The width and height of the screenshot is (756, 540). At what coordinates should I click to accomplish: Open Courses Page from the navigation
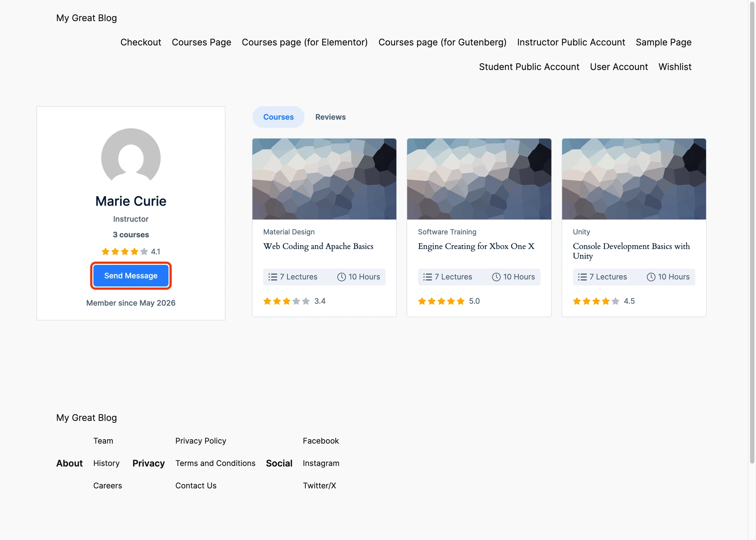coord(201,42)
